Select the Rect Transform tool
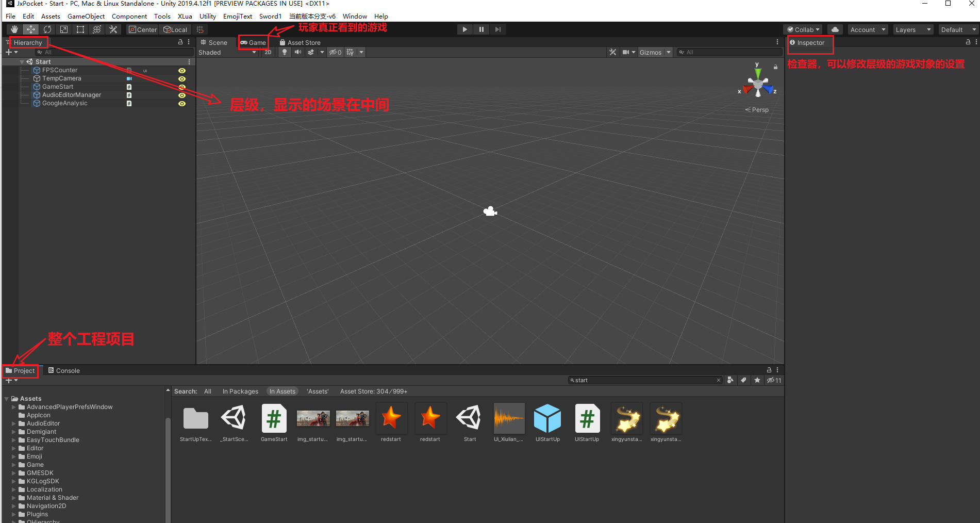Screen dimensions: 980x523 tap(80, 29)
